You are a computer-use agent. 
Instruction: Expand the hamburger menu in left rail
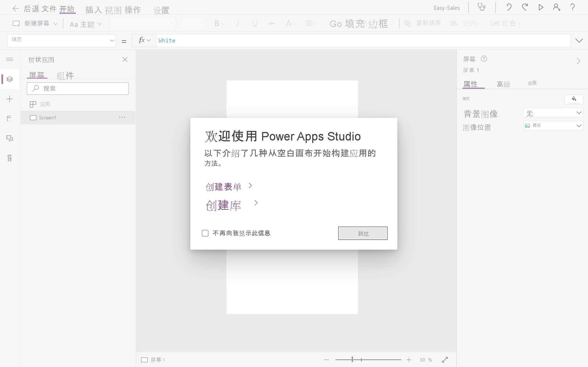10,59
